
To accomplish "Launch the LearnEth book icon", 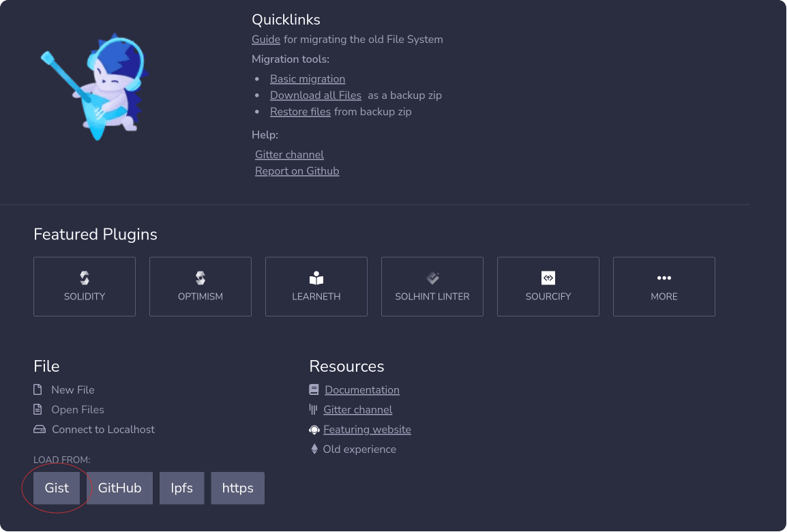I will coord(316,278).
